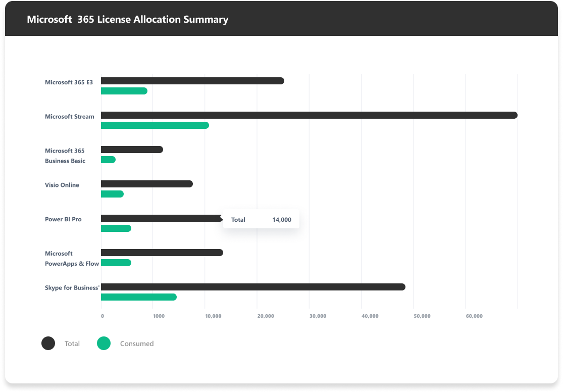563x392 pixels.
Task: Click the Power BI Pro total bar
Action: tap(162, 218)
